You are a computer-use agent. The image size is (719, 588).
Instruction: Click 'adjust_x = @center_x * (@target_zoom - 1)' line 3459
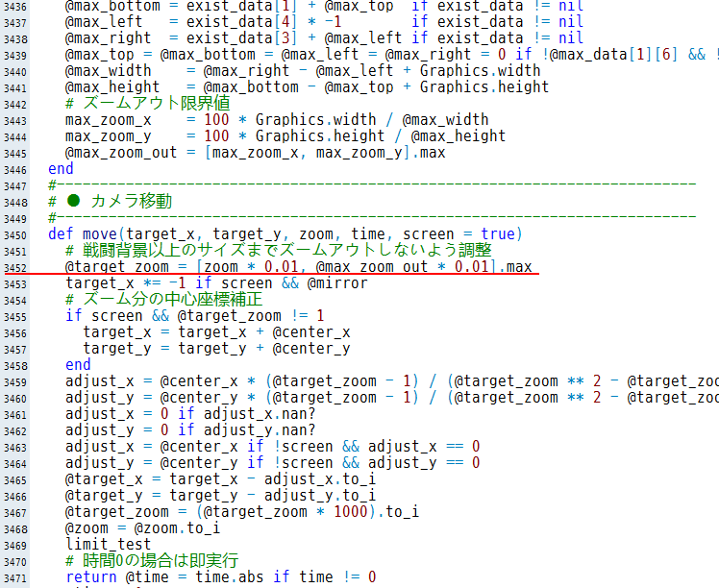[392, 381]
